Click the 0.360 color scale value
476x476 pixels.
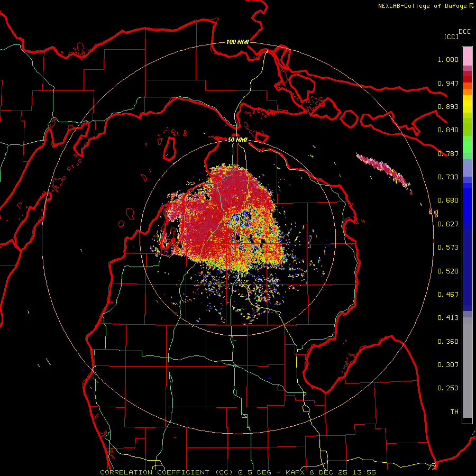click(448, 342)
